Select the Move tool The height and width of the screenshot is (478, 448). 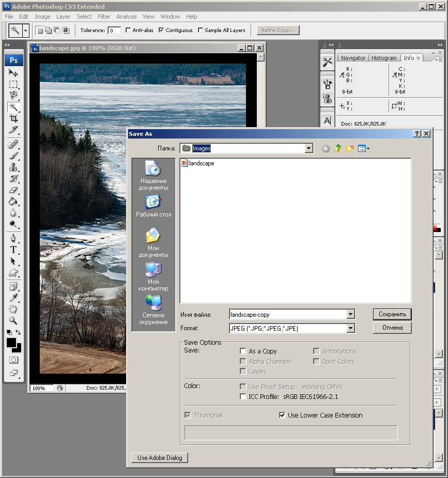13,73
